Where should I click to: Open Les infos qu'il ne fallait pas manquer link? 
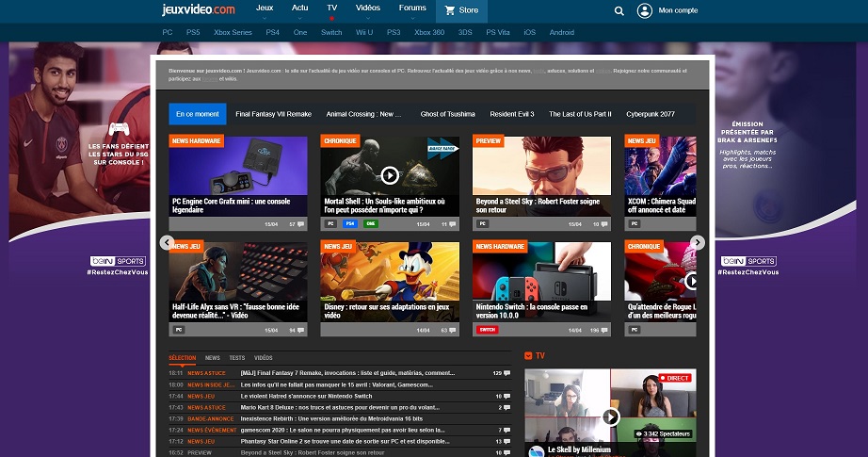click(x=337, y=385)
